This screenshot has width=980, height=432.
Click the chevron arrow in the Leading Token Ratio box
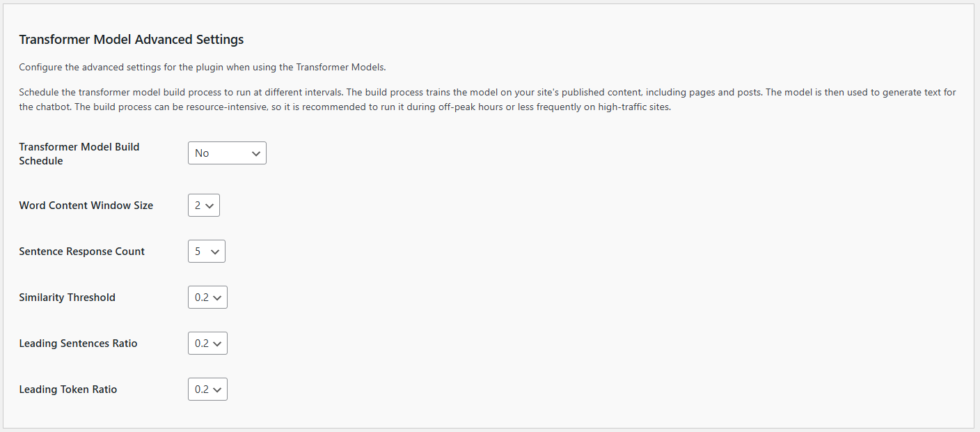217,389
